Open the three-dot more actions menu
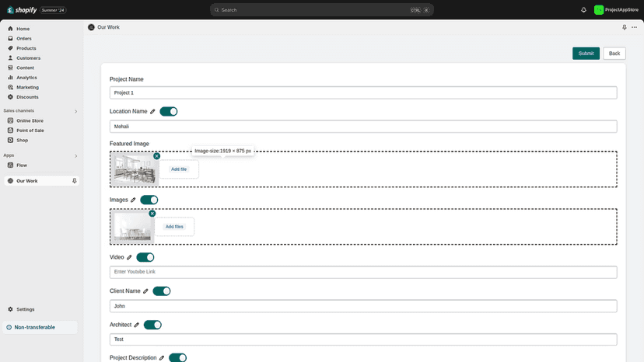 634,27
